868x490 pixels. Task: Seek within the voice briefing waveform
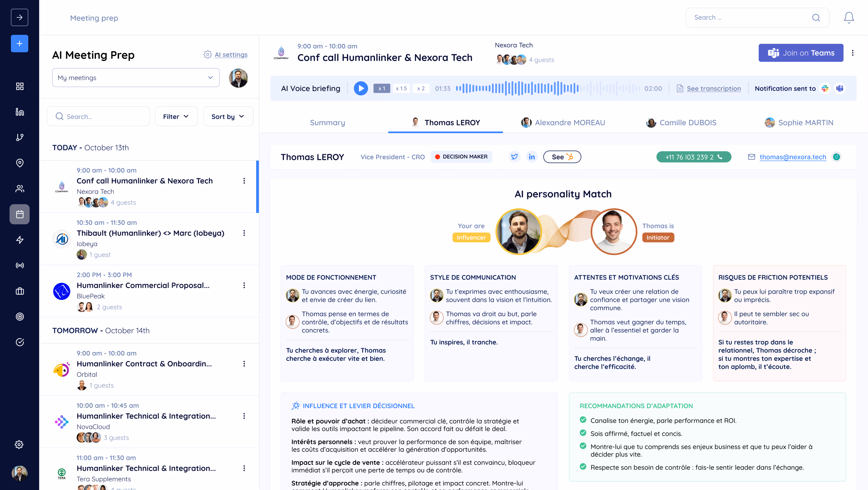click(x=548, y=88)
